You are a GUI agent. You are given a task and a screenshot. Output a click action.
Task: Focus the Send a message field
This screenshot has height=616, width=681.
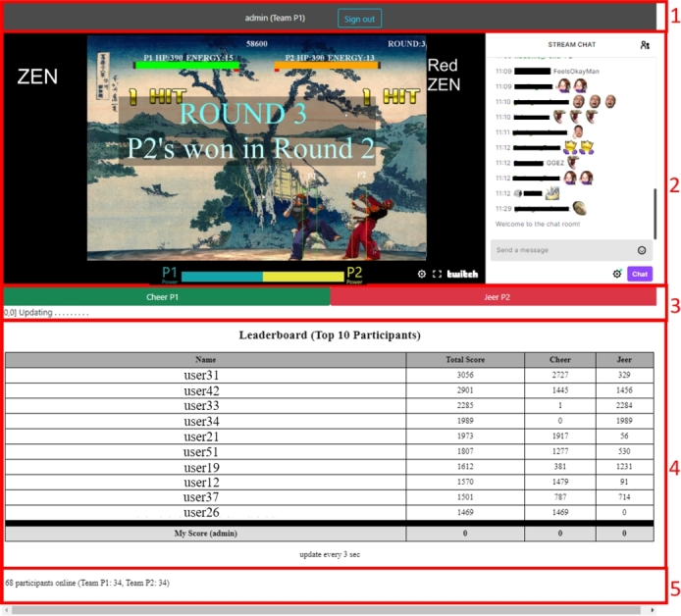click(x=571, y=250)
